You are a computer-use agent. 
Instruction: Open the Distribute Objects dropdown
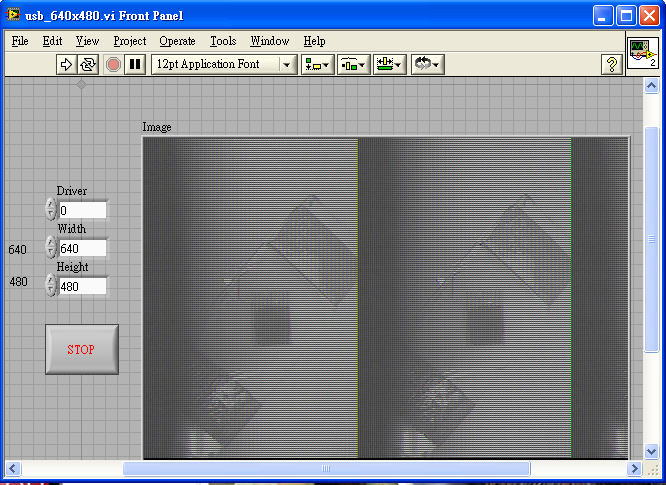point(354,65)
